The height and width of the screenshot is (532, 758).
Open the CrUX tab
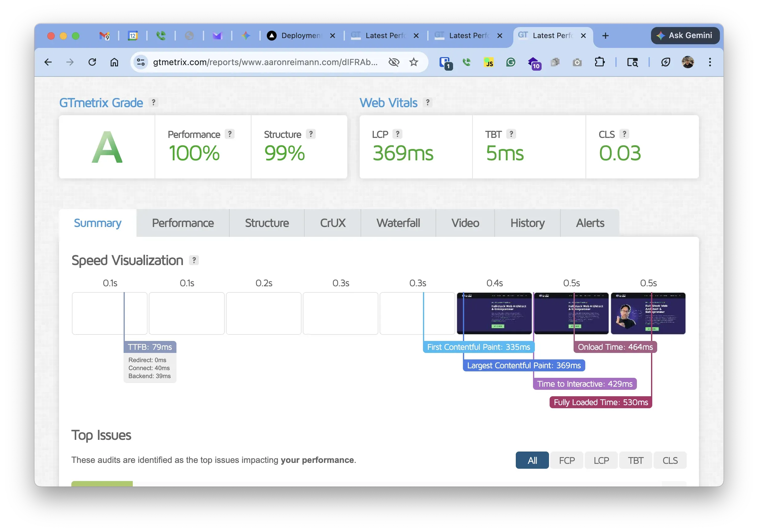pos(333,223)
